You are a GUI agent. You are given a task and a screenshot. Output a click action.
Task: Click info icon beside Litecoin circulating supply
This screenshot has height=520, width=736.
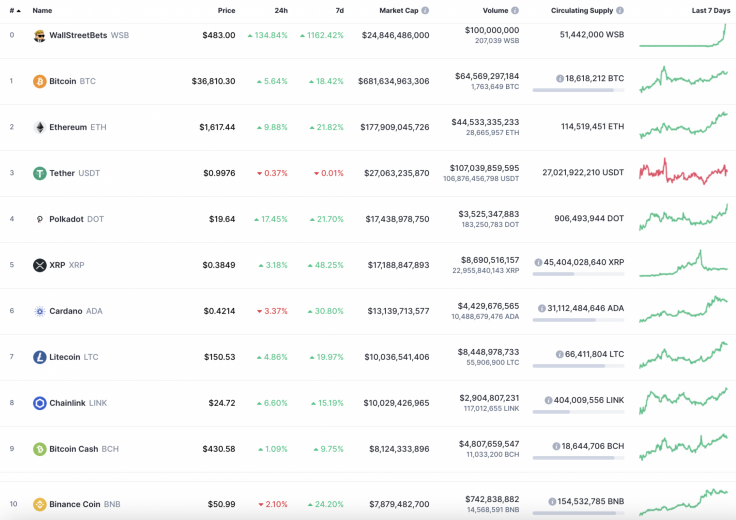pos(560,354)
